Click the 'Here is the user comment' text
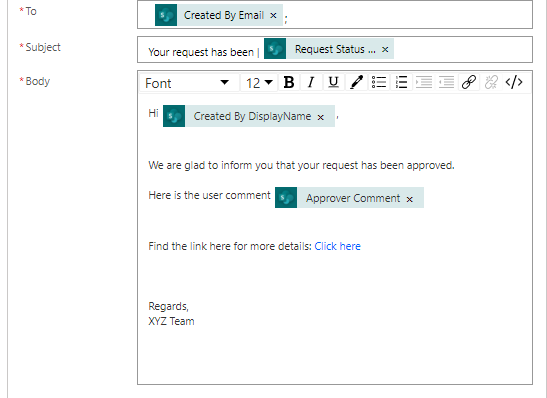 tap(209, 195)
